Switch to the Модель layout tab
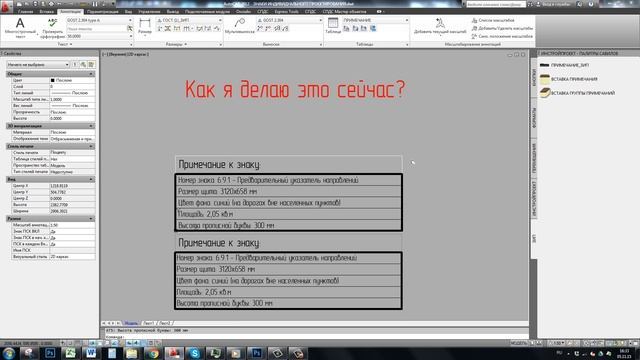 click(x=131, y=323)
